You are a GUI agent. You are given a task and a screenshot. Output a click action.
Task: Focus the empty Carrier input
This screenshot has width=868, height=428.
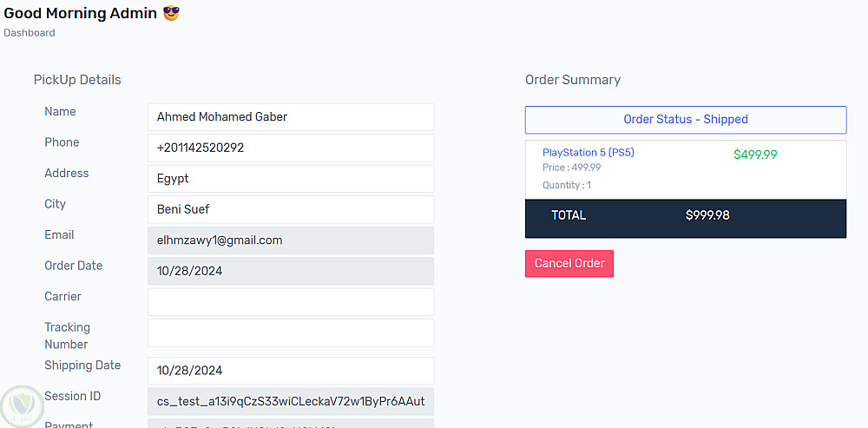pyautogui.click(x=290, y=302)
